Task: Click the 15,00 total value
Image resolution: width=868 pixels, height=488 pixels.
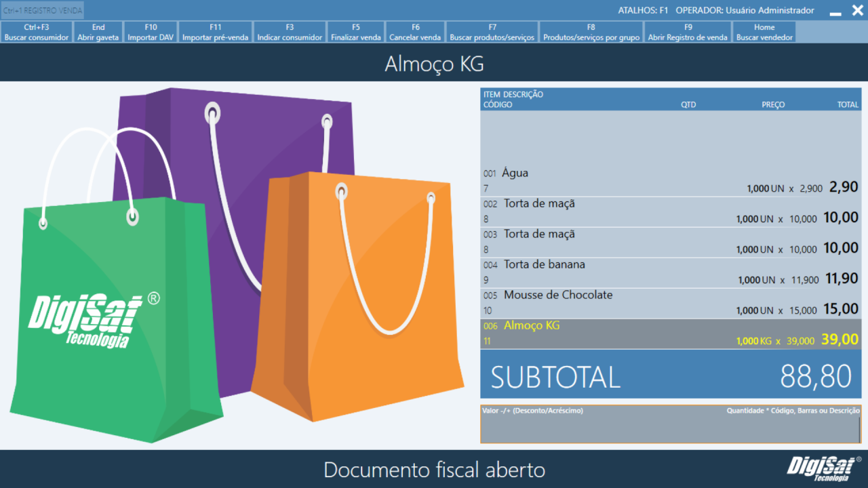Action: point(841,309)
